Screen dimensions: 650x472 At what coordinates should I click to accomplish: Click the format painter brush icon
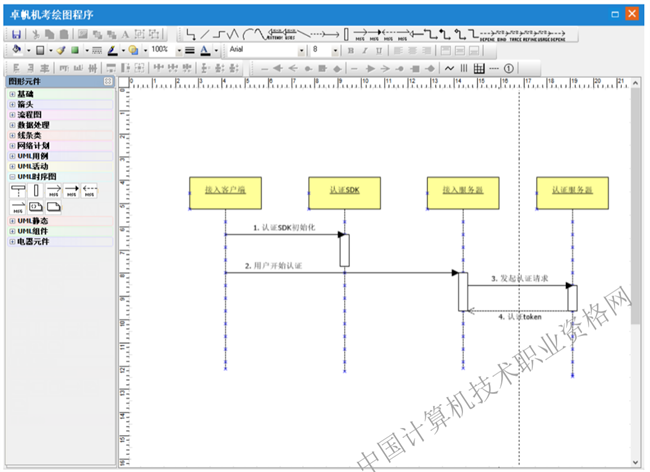[60, 50]
